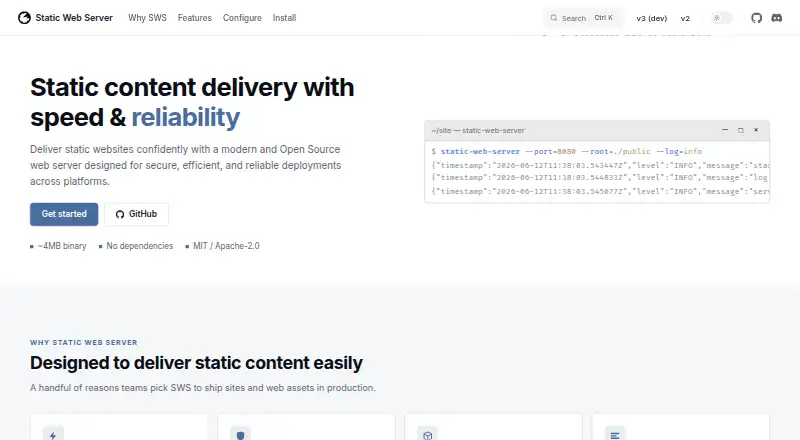Click the No dependencies text
This screenshot has height=440, width=800.
pyautogui.click(x=139, y=246)
